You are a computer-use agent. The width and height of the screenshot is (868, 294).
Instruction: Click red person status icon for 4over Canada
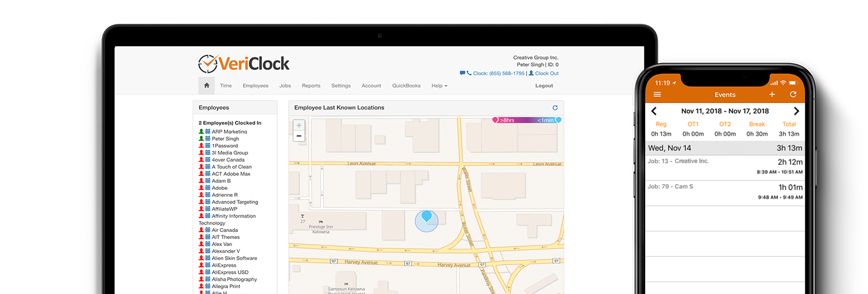[x=201, y=160]
